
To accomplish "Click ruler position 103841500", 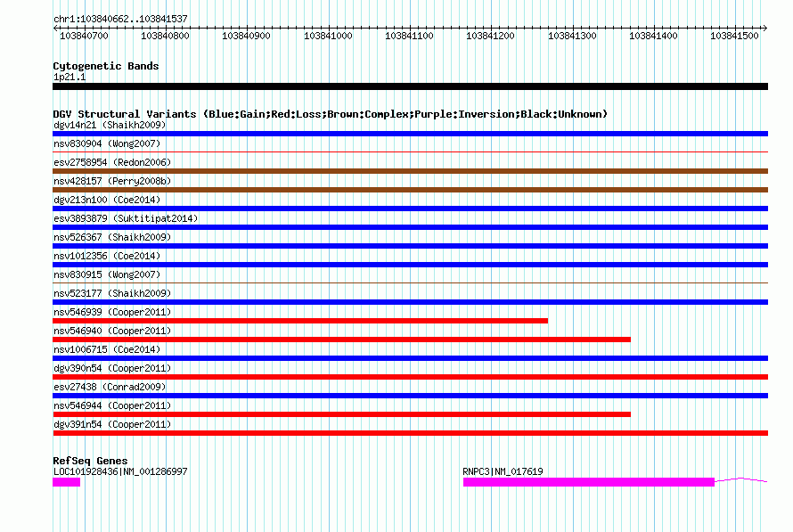I will pyautogui.click(x=734, y=36).
